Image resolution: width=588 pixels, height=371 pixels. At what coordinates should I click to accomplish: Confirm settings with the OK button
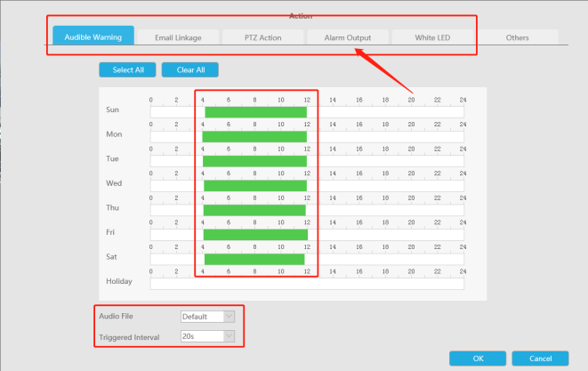coord(478,358)
